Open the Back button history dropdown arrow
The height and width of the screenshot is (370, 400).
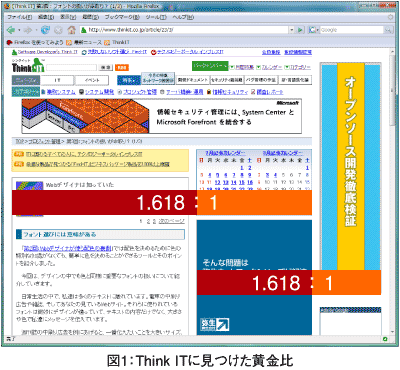click(19, 30)
